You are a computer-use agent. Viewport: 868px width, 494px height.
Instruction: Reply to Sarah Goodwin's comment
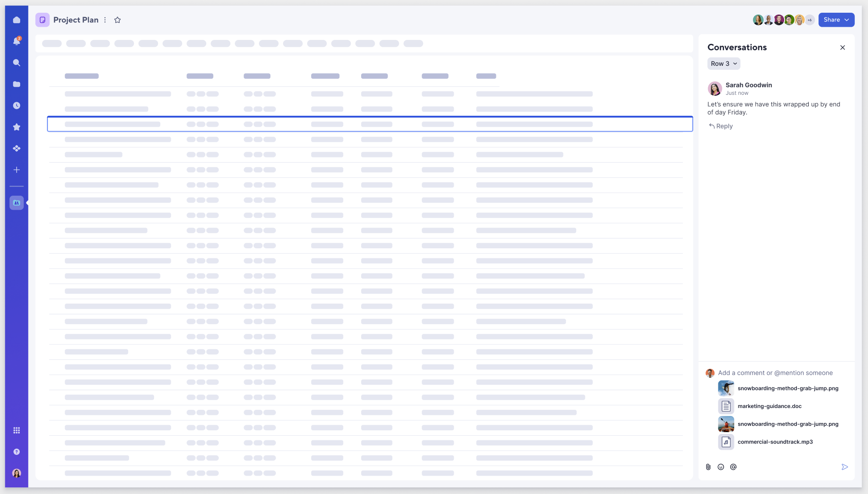[721, 126]
